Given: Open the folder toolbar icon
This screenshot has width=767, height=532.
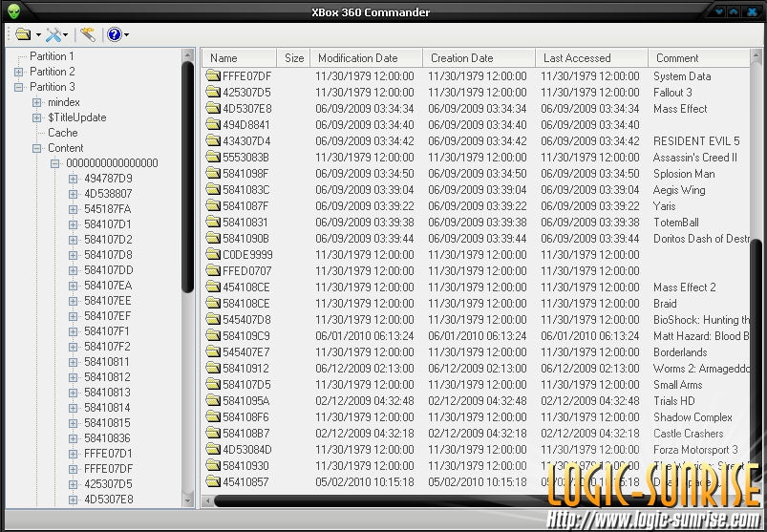Looking at the screenshot, I should [x=23, y=34].
